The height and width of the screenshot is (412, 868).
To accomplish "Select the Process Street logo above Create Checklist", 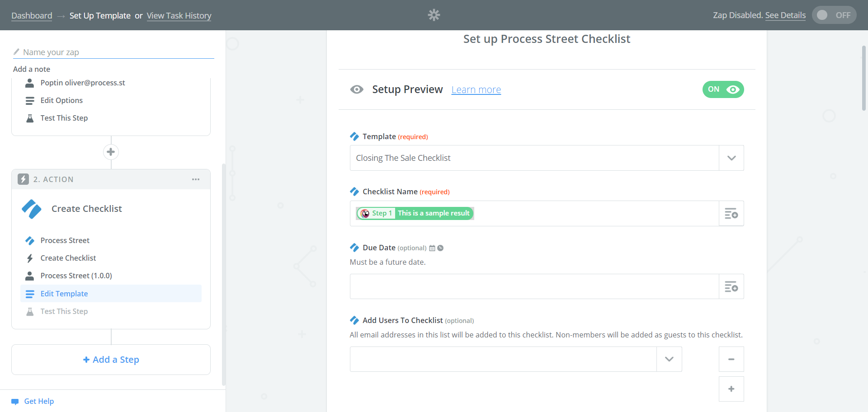I will pyautogui.click(x=31, y=209).
